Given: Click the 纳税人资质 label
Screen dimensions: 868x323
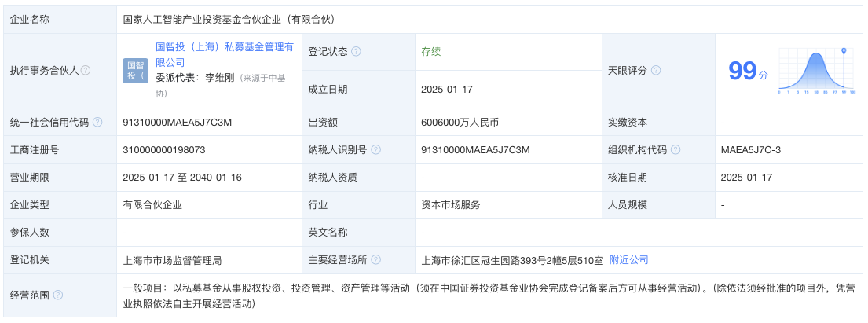Looking at the screenshot, I should (x=333, y=178).
